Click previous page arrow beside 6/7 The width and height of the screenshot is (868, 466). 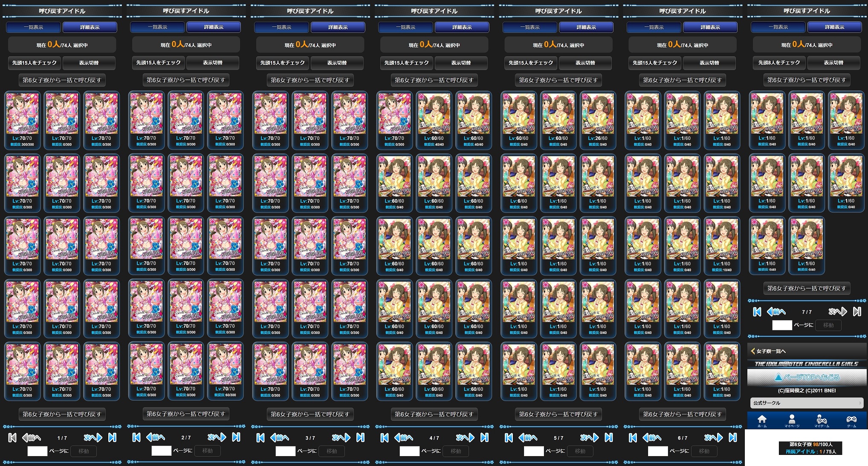[x=651, y=437]
